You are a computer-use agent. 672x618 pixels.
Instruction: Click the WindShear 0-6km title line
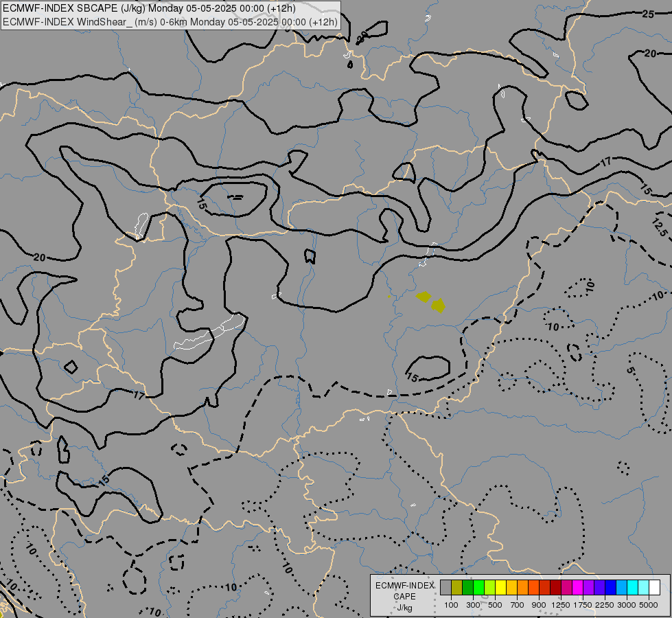pyautogui.click(x=170, y=22)
